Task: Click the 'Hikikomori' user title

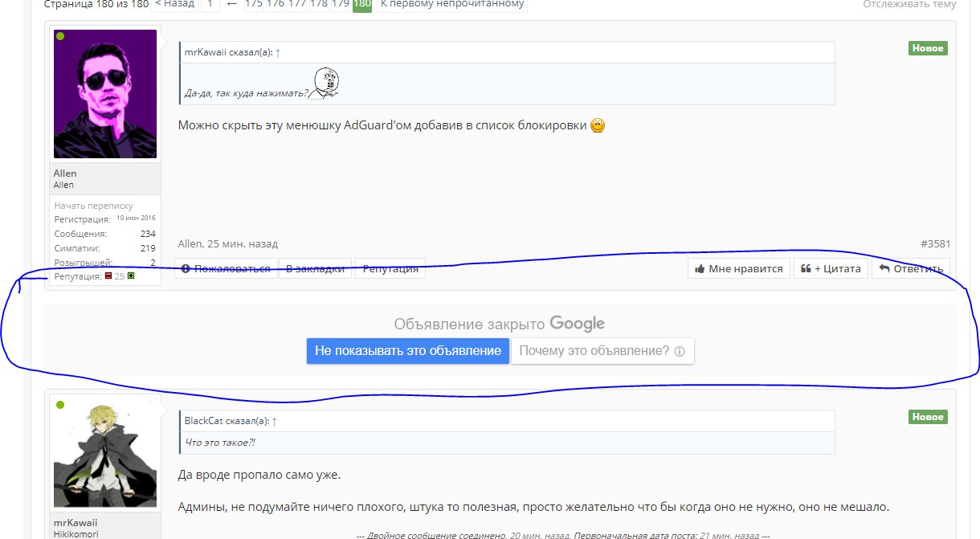Action: click(x=76, y=533)
